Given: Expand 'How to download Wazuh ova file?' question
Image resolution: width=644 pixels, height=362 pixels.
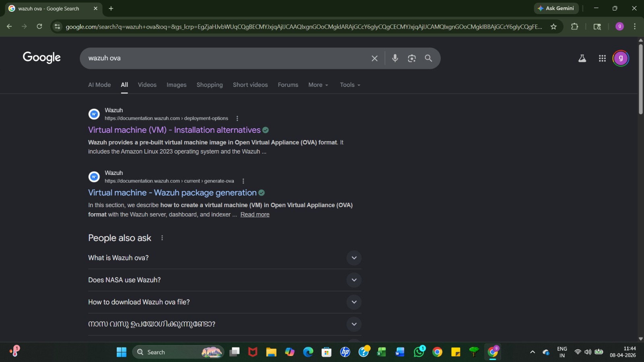Looking at the screenshot, I should [x=225, y=302].
